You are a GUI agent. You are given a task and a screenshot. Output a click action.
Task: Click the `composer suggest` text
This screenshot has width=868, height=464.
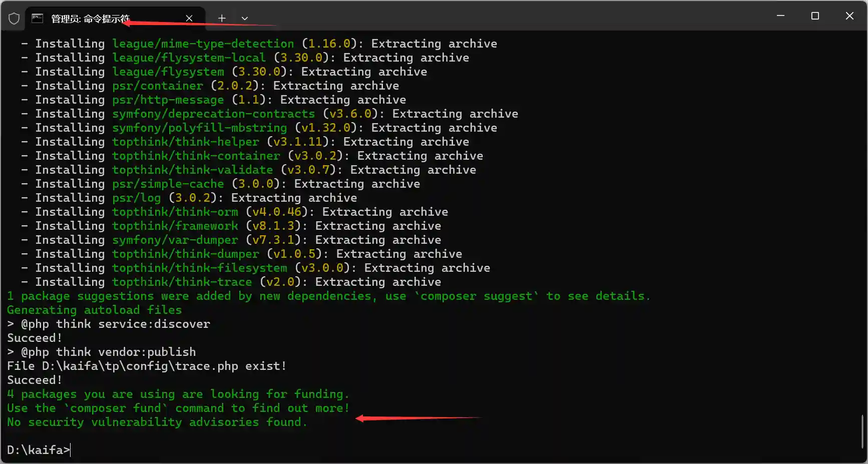pyautogui.click(x=476, y=296)
